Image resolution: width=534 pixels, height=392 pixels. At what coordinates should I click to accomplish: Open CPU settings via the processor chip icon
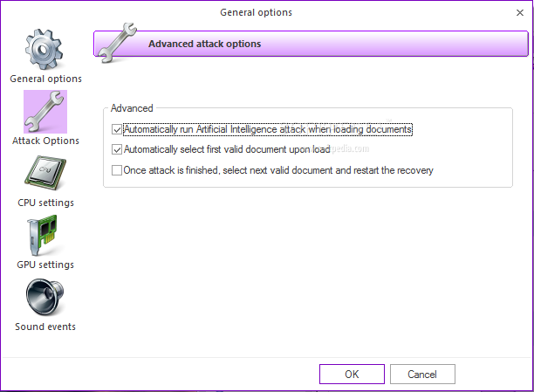pos(45,174)
